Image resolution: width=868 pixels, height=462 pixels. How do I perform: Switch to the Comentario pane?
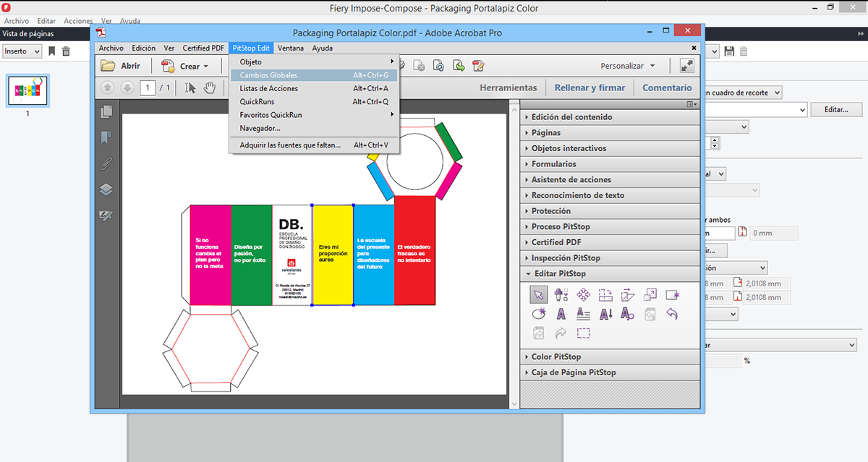click(667, 87)
